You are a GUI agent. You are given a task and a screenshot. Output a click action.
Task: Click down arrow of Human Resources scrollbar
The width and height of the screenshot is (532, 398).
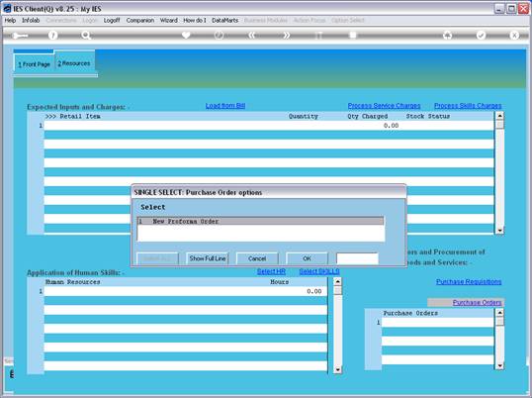[x=337, y=369]
